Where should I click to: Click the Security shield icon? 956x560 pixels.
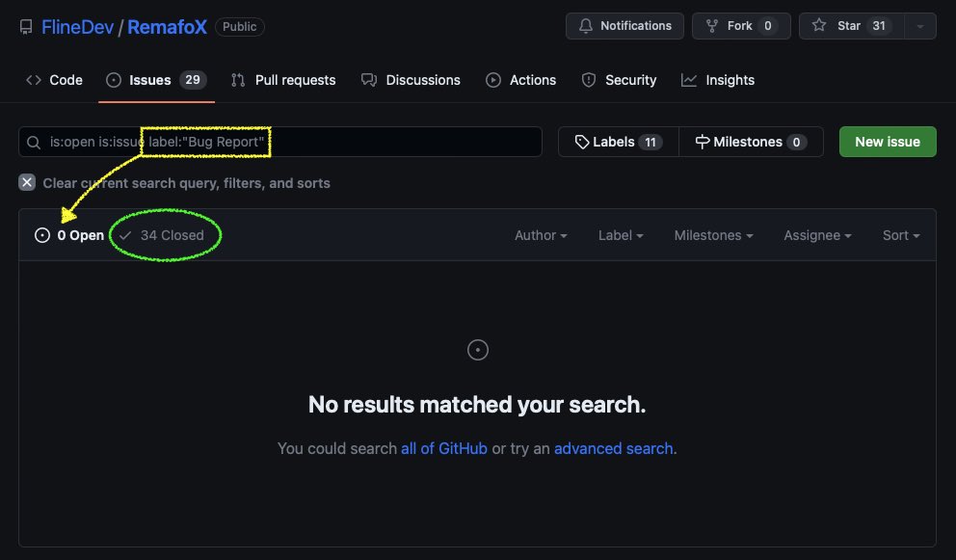coord(589,80)
